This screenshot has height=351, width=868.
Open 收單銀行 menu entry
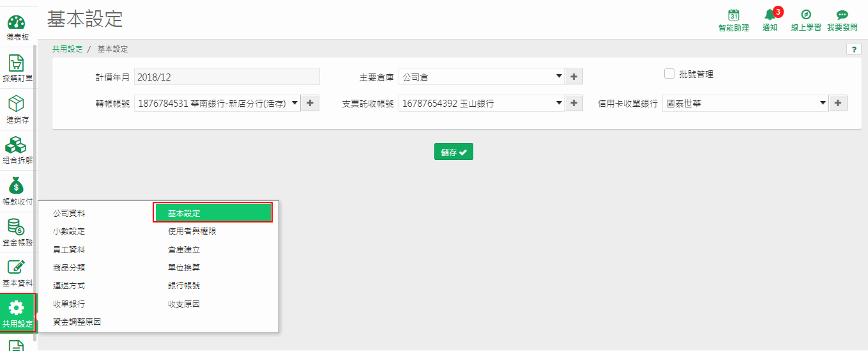coord(69,304)
